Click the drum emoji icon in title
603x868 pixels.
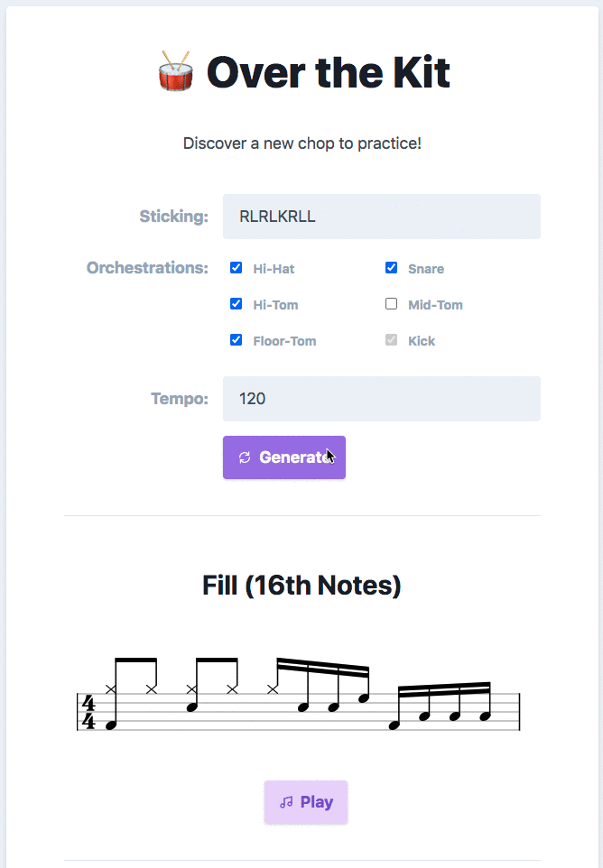pos(175,71)
